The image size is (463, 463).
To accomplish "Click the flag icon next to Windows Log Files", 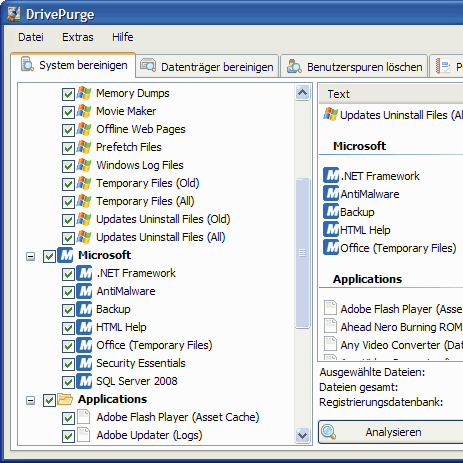I will (84, 165).
